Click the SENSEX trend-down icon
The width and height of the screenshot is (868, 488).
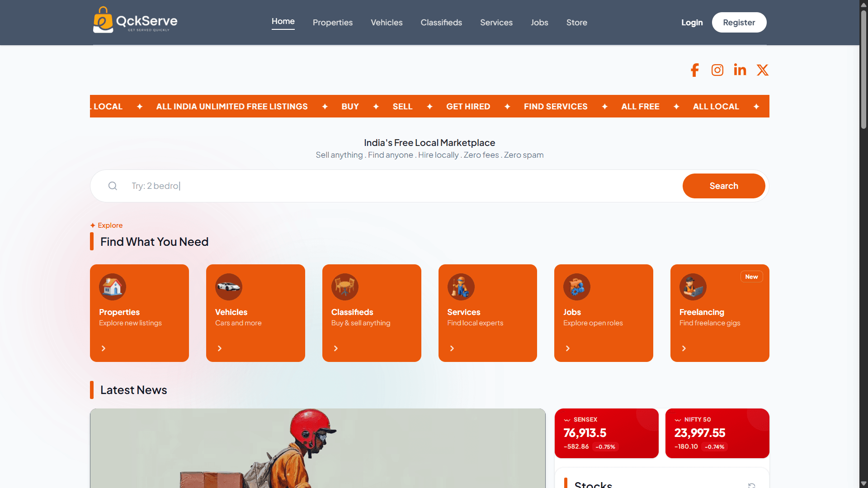[567, 420]
